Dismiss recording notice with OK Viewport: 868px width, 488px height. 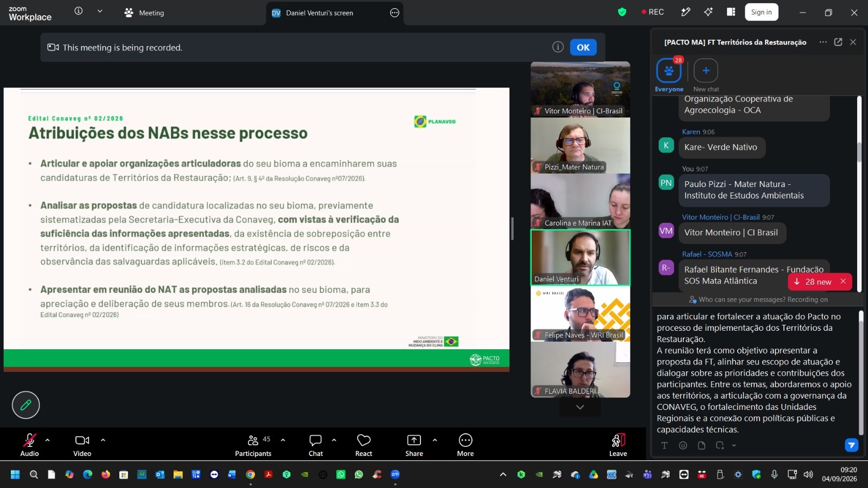click(x=583, y=47)
